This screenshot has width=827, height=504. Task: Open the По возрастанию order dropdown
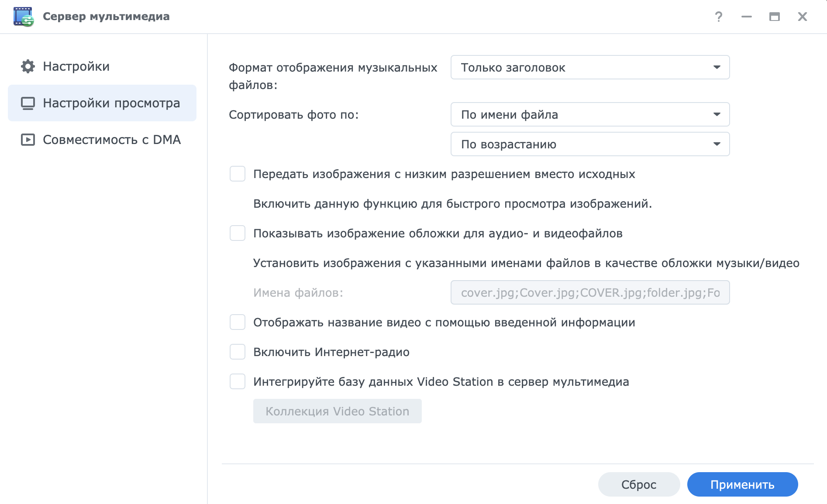(589, 144)
